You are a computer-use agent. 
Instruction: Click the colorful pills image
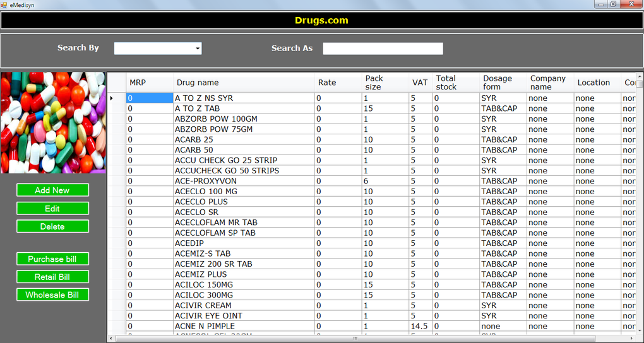pyautogui.click(x=53, y=123)
